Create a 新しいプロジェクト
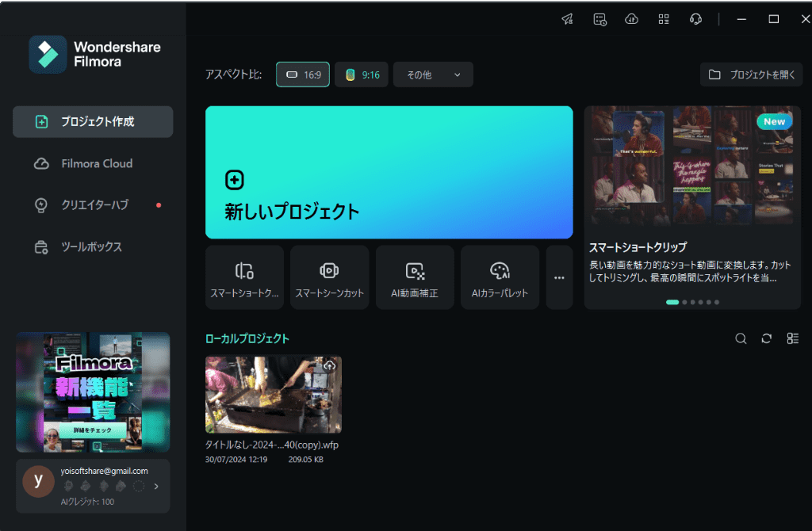This screenshot has width=812, height=531. tap(389, 172)
